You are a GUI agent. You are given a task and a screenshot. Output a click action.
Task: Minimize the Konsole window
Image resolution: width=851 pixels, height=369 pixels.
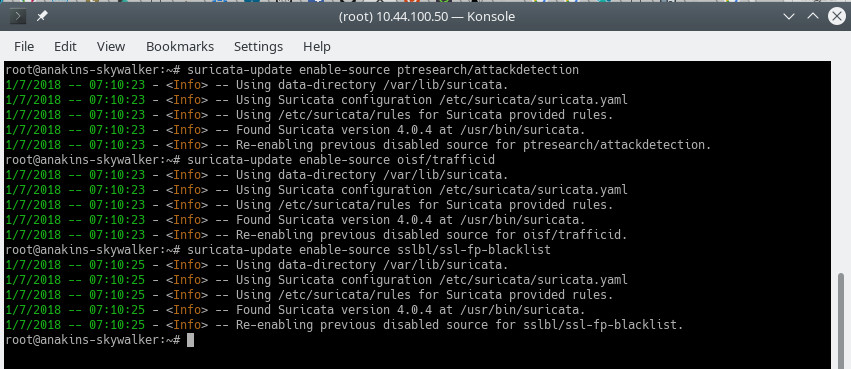pyautogui.click(x=789, y=17)
